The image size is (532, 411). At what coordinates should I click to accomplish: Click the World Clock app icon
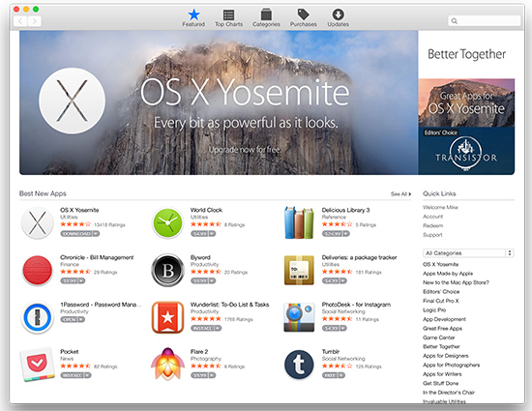(x=167, y=222)
